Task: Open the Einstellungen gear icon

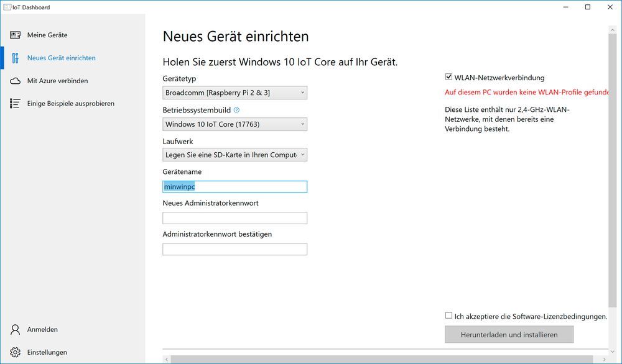Action: click(x=15, y=352)
